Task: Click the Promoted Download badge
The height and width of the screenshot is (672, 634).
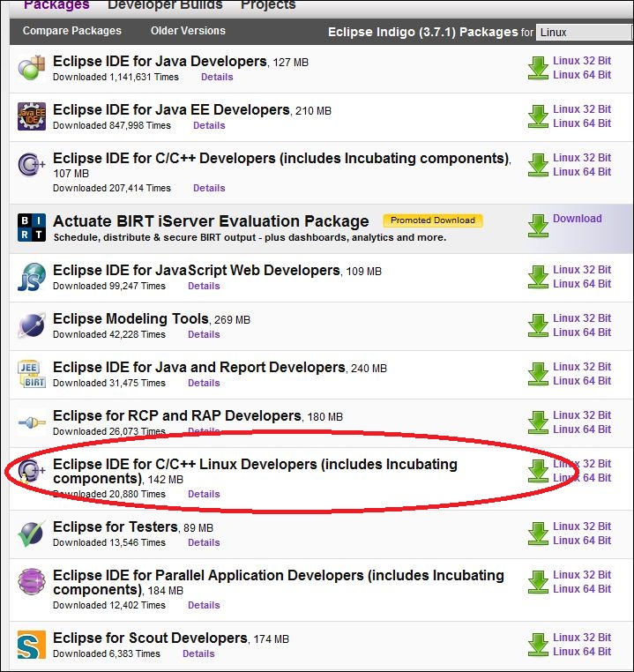Action: pos(433,220)
